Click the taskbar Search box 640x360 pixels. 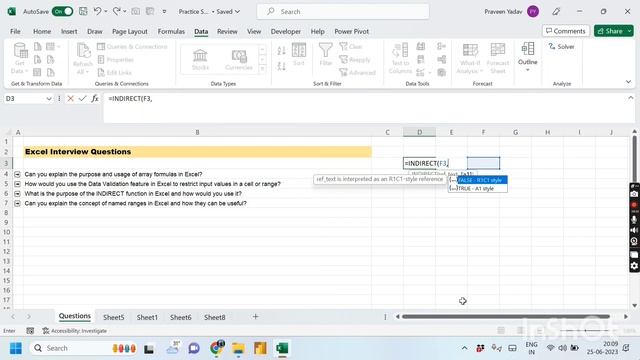84,348
